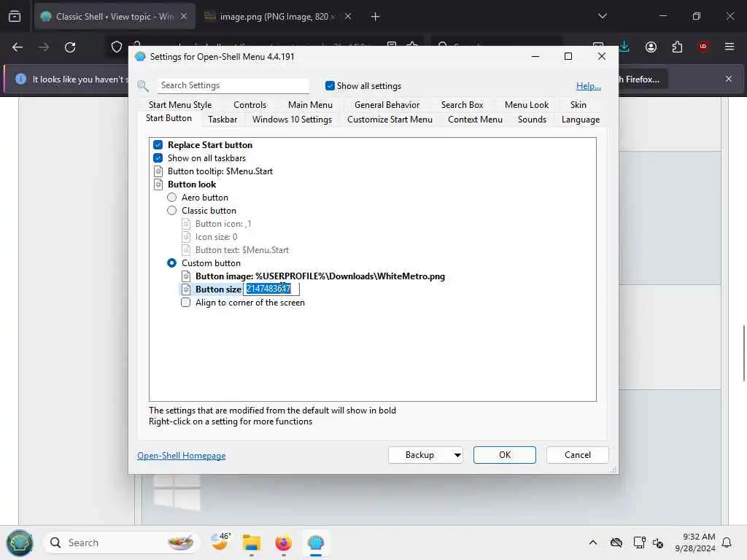Open the weather widget showing 46°
Viewport: 747px width, 560px height.
tap(220, 542)
